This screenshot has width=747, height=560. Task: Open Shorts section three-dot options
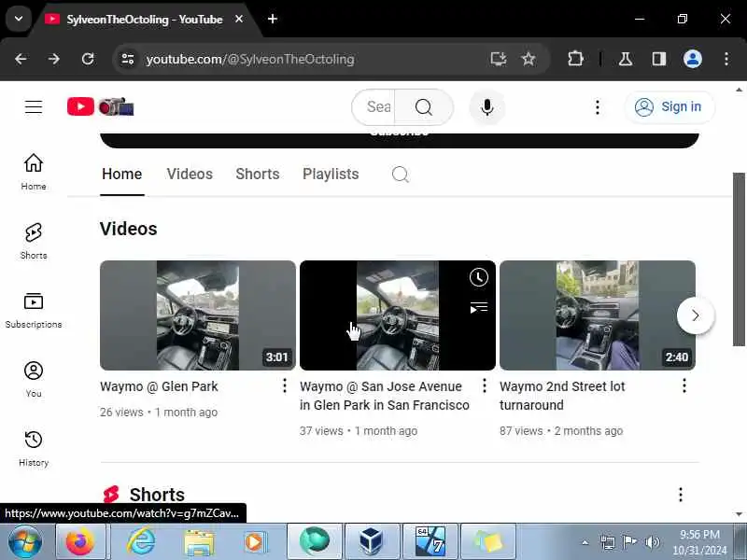[x=681, y=495]
